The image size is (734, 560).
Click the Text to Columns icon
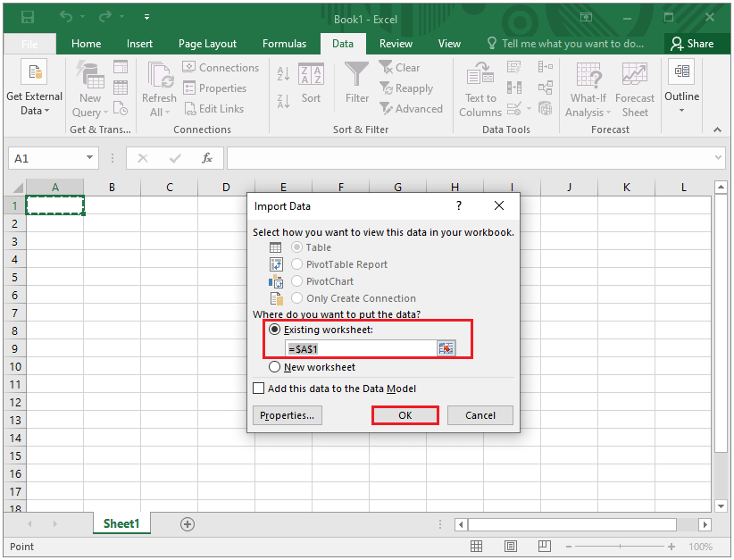[480, 87]
